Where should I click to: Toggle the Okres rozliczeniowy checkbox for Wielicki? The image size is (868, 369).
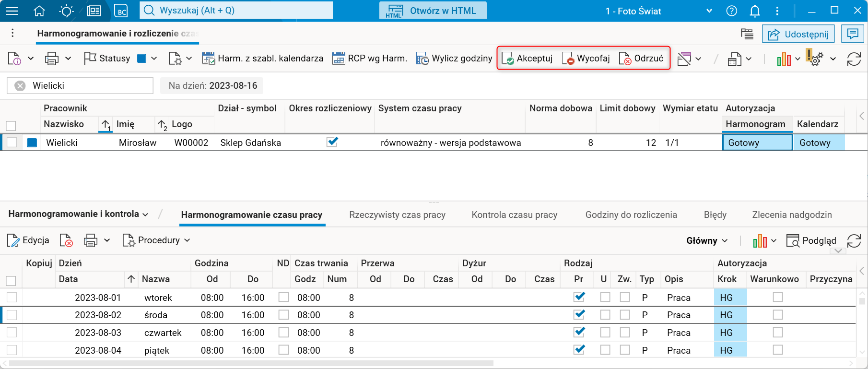[x=332, y=142]
